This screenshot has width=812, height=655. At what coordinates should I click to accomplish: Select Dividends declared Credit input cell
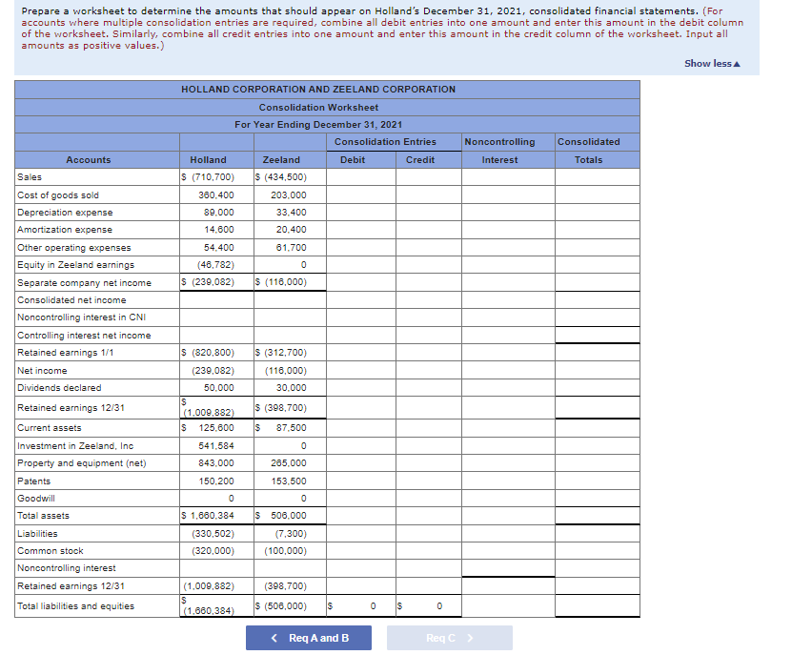[x=429, y=388]
